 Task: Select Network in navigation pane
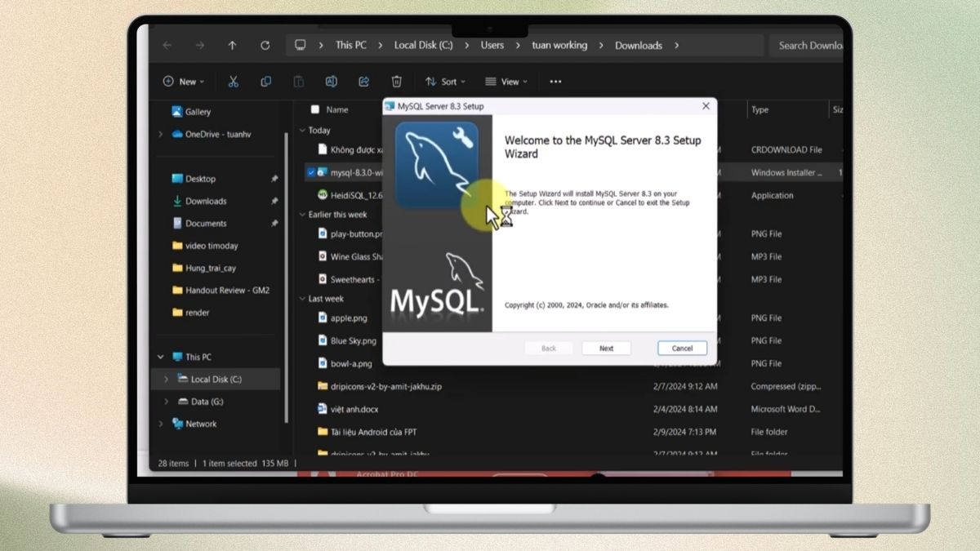(194, 424)
